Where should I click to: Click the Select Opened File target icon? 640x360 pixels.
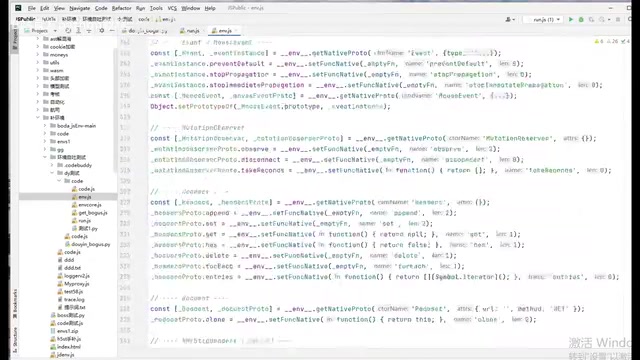tap(68, 31)
